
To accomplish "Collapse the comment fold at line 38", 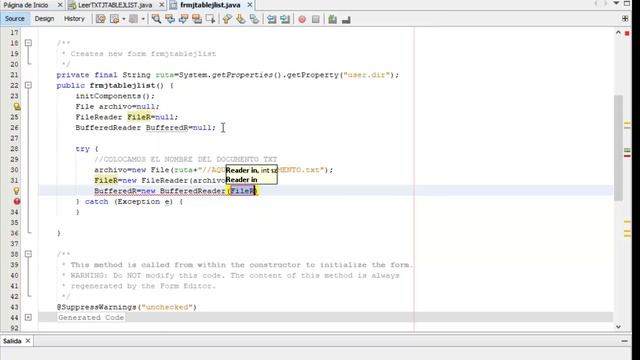I will click(28, 254).
